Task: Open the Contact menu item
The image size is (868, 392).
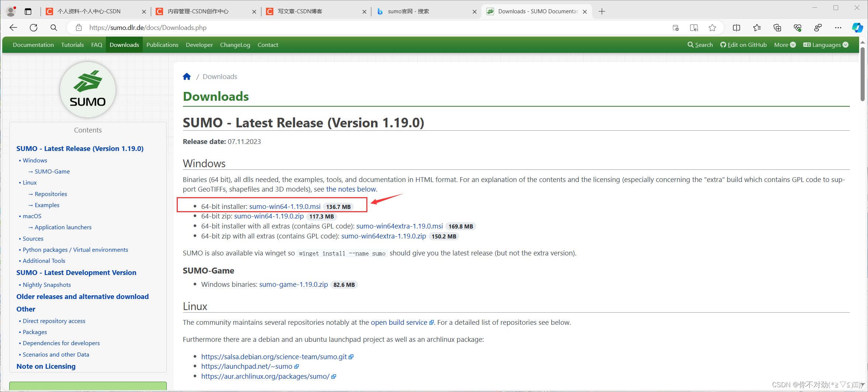Action: (268, 45)
